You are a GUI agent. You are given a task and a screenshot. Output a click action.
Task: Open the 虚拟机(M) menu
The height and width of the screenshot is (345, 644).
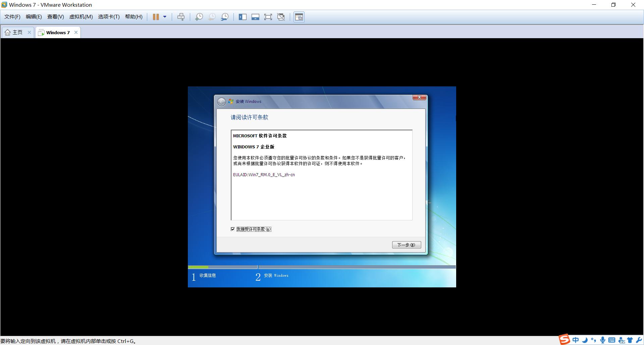(81, 17)
